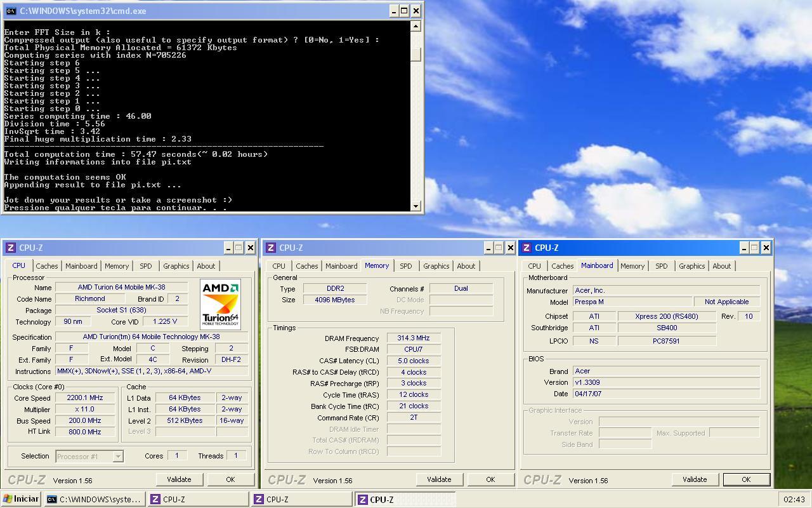Image resolution: width=812 pixels, height=508 pixels.
Task: Click the Package value Socket S1 (638)
Action: tap(122, 310)
